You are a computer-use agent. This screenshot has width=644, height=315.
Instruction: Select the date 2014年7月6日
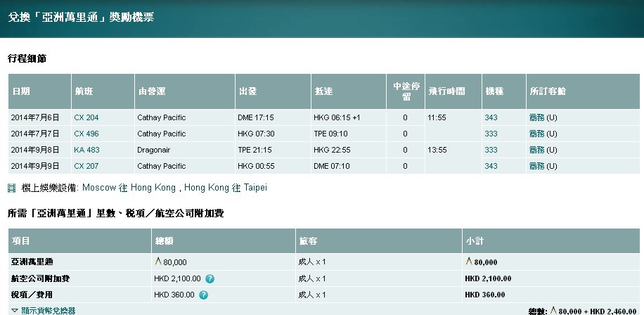click(x=35, y=118)
